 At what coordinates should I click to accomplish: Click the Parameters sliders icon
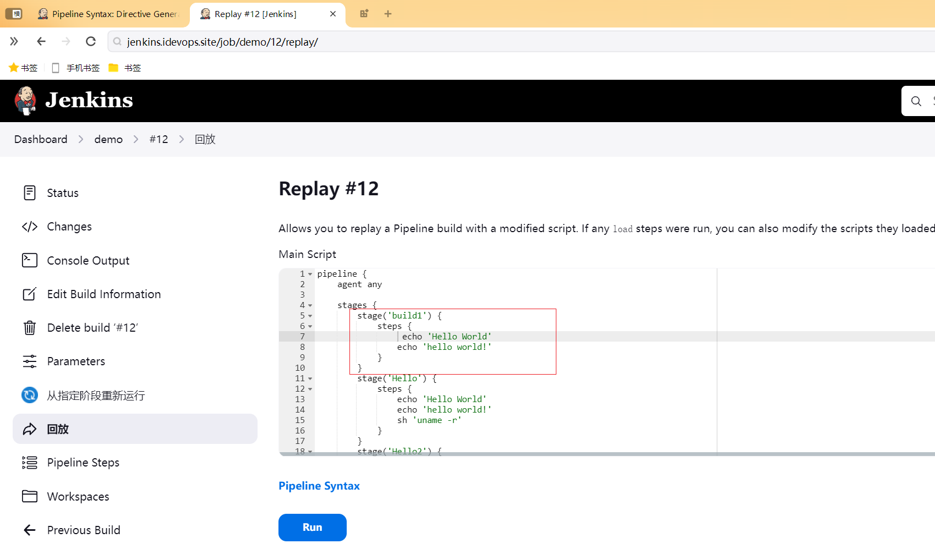[x=30, y=361]
